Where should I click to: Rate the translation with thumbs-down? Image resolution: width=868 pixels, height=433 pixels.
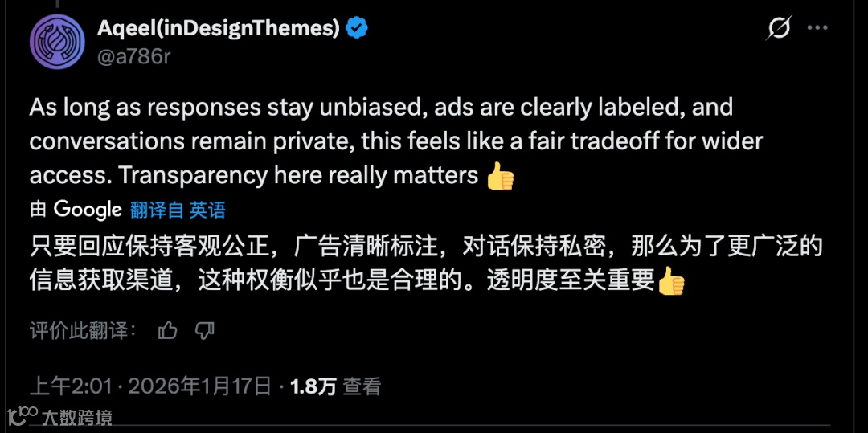(205, 331)
